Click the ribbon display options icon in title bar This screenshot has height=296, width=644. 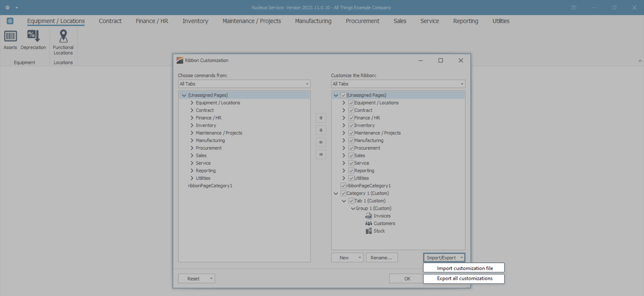click(574, 8)
